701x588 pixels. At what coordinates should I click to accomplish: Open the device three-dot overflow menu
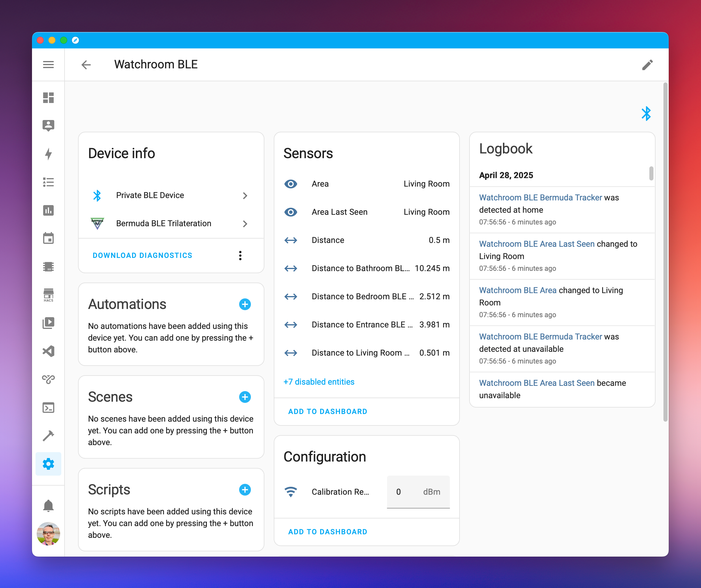240,256
